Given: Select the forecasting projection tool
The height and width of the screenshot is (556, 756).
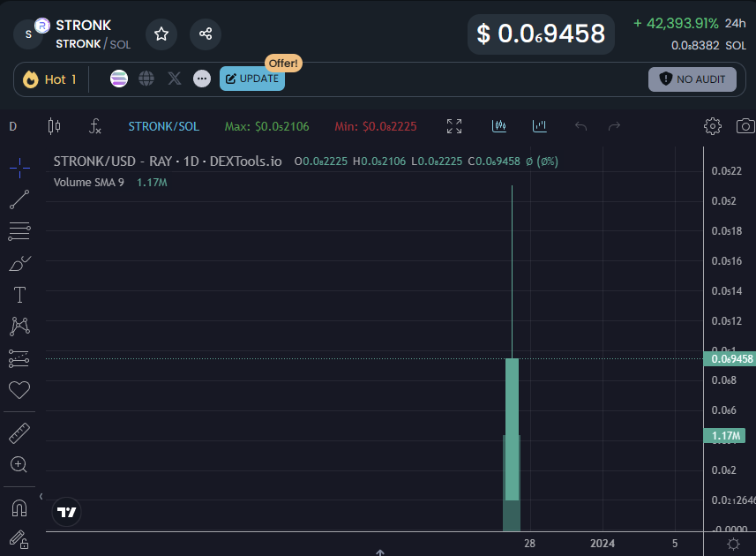Looking at the screenshot, I should pyautogui.click(x=19, y=358).
